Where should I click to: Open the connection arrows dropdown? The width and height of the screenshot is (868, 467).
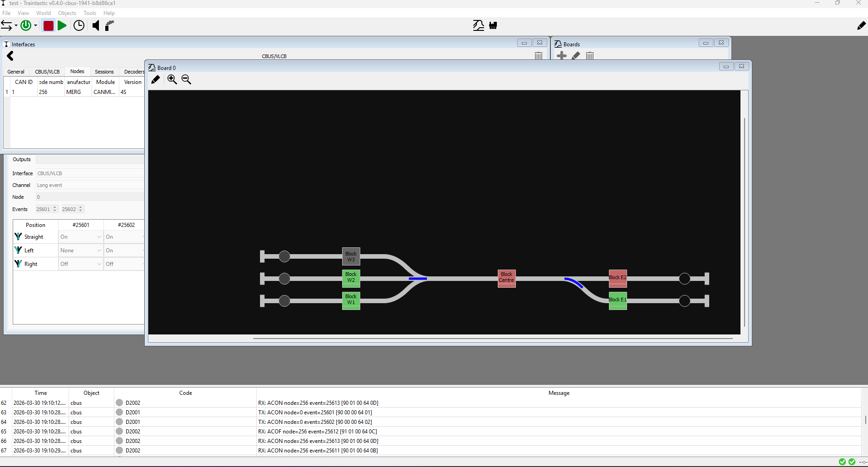point(9,26)
